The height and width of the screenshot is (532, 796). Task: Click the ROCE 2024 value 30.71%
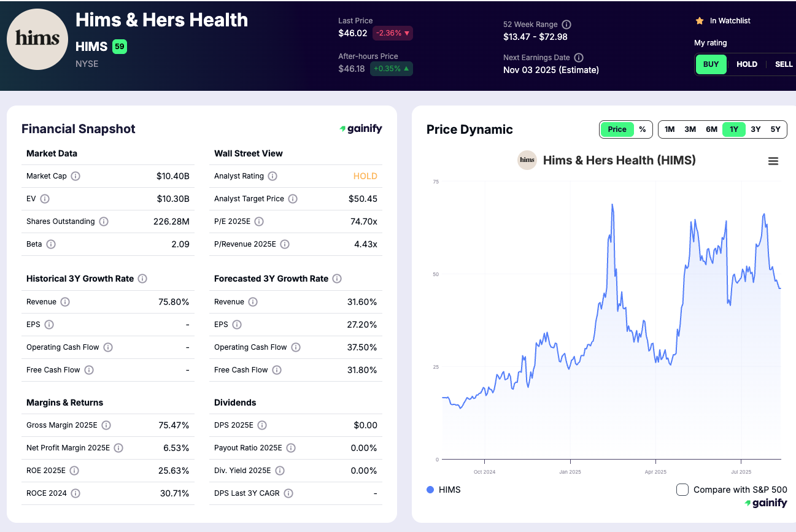(x=175, y=493)
